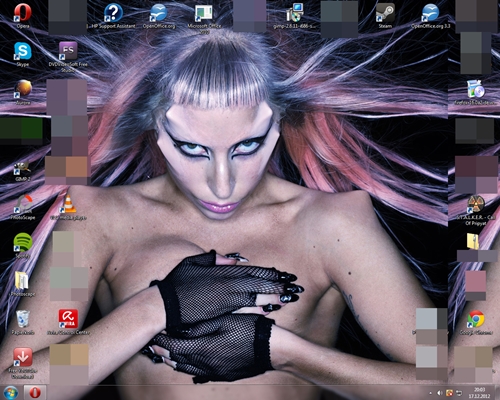This screenshot has height=400, width=500.
Task: Launch Google Chrome desktop shortcut
Action: [x=476, y=320]
